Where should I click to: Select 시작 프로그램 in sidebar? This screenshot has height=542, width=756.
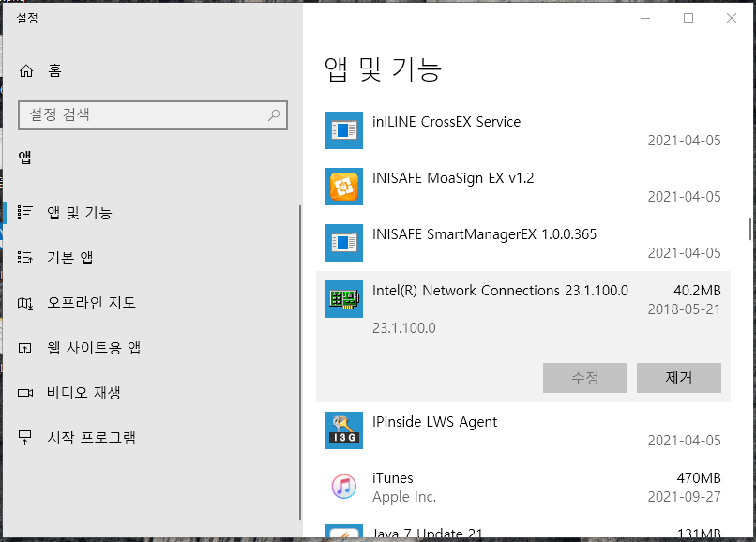pyautogui.click(x=151, y=437)
